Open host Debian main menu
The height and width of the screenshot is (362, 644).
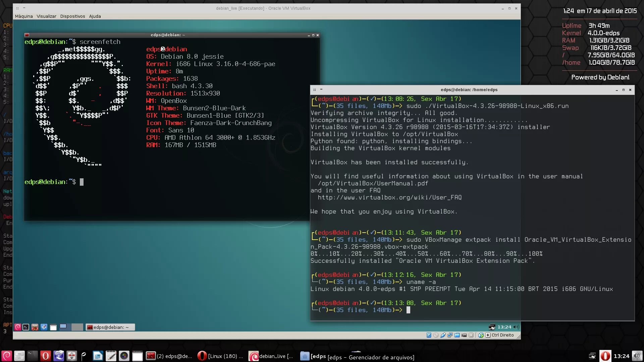[7, 356]
